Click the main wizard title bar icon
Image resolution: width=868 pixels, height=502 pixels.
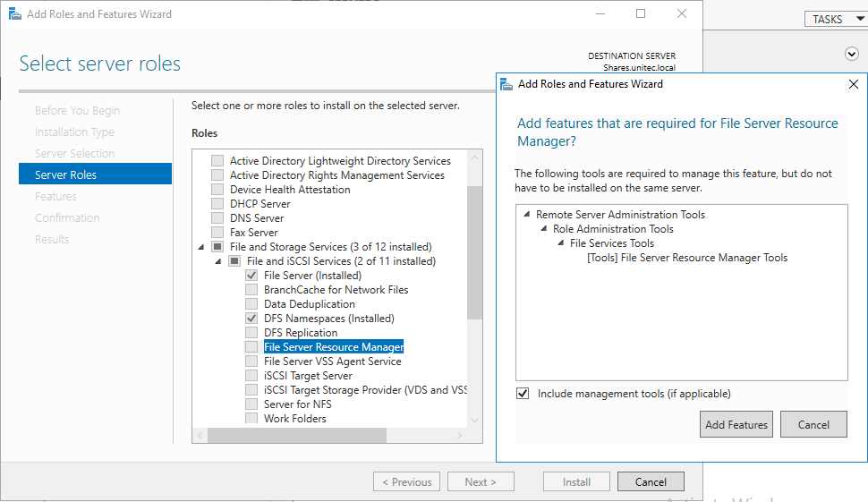[14, 14]
